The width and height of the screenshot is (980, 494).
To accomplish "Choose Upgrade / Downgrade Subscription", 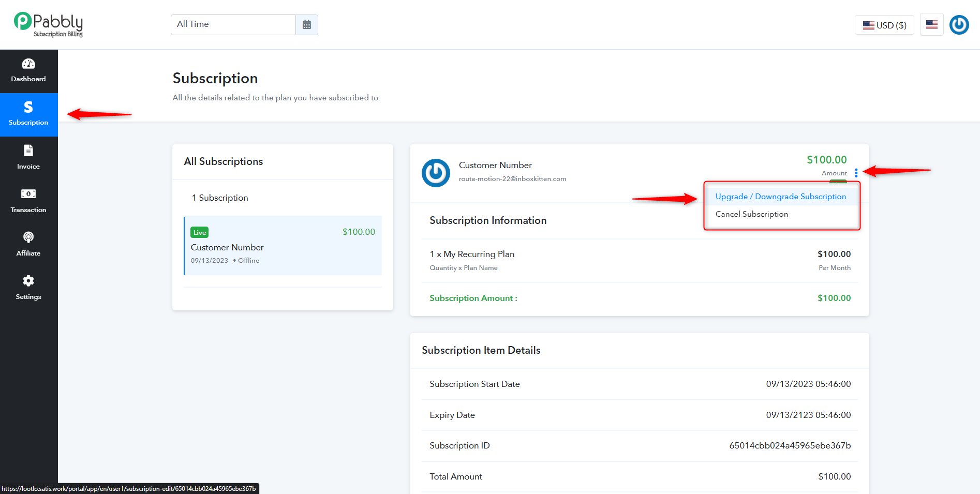I will pyautogui.click(x=781, y=197).
